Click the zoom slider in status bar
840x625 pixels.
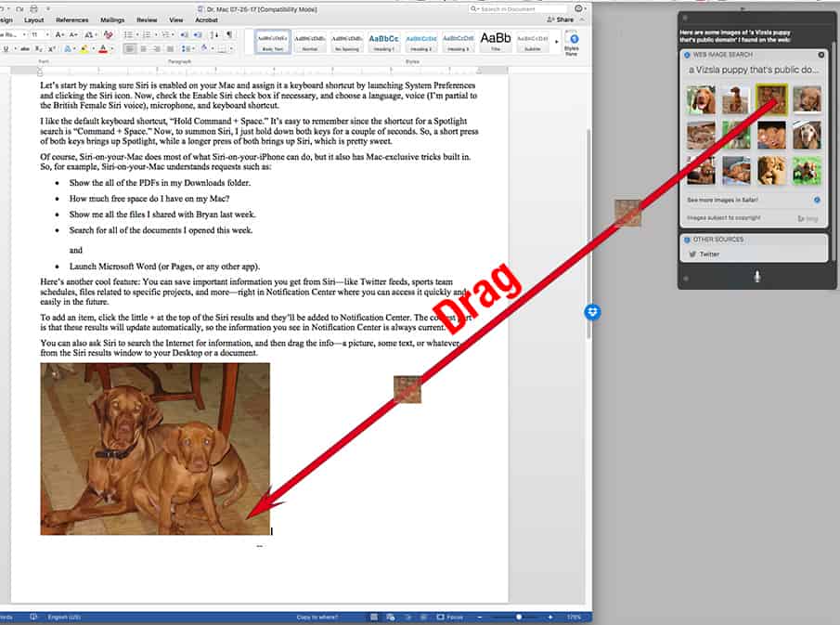[519, 617]
